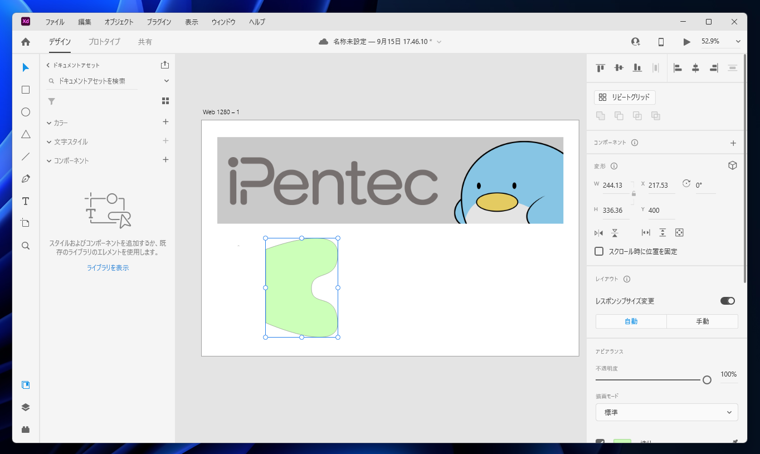Align selection to vertical middle

point(618,68)
